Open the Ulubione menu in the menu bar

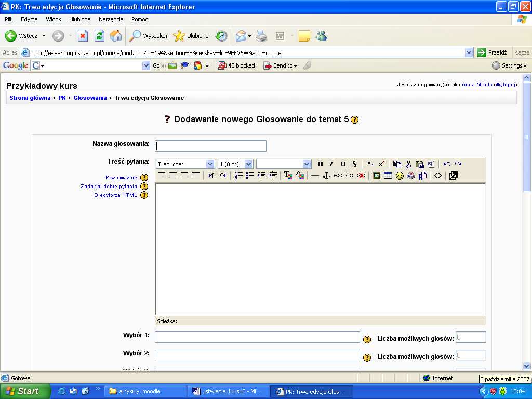(x=79, y=19)
